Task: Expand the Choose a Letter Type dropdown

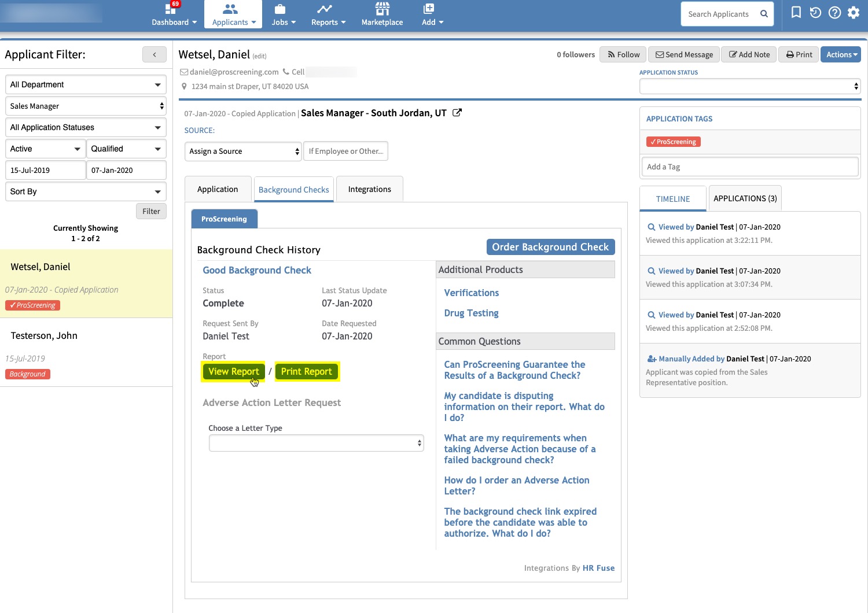Action: coord(316,443)
